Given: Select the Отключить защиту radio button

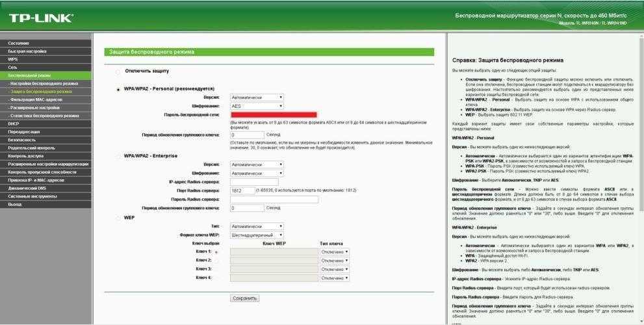Looking at the screenshot, I should 118,71.
